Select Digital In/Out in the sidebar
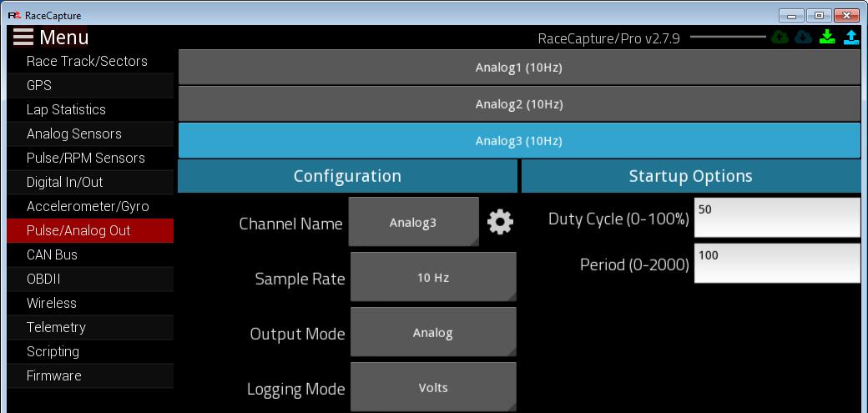Screen dimensions: 868x413 (x=90, y=182)
